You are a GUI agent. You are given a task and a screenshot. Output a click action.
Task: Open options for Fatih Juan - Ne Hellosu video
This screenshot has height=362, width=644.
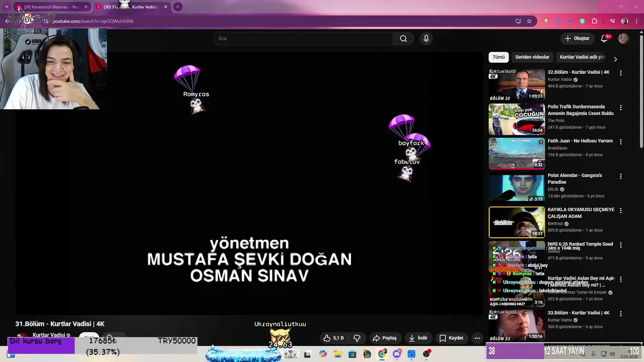pyautogui.click(x=621, y=142)
